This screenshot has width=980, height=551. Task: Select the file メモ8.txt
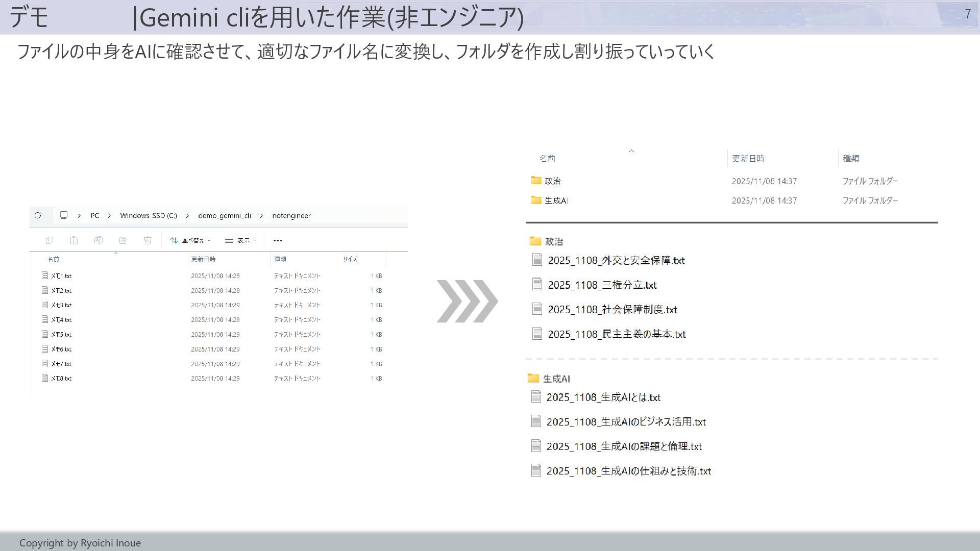pyautogui.click(x=61, y=379)
